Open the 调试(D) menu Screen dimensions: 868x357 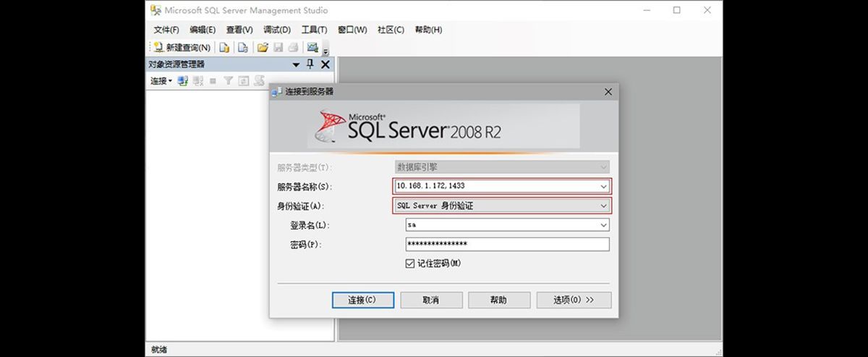click(x=277, y=30)
